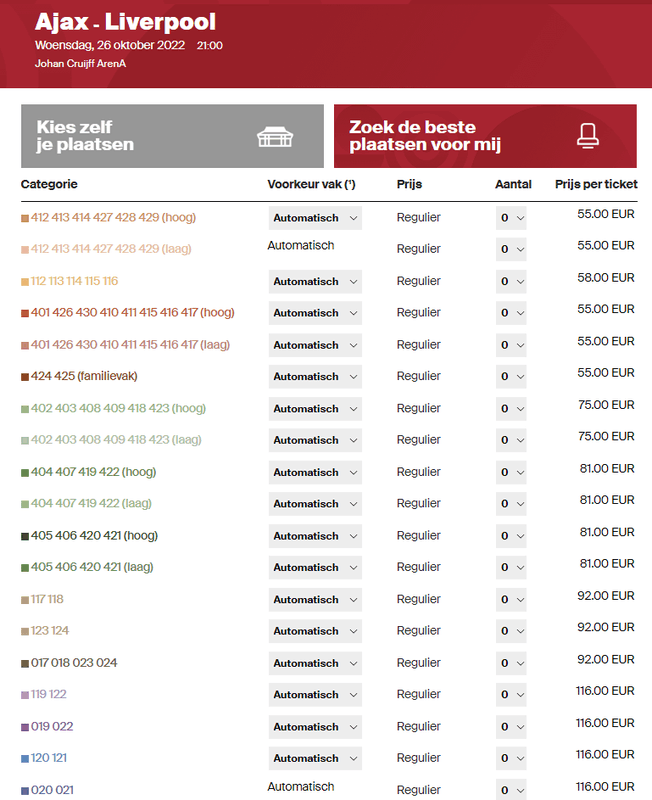Click the 'Prijs per ticket' header
Image resolution: width=652 pixels, height=800 pixels.
pos(596,184)
